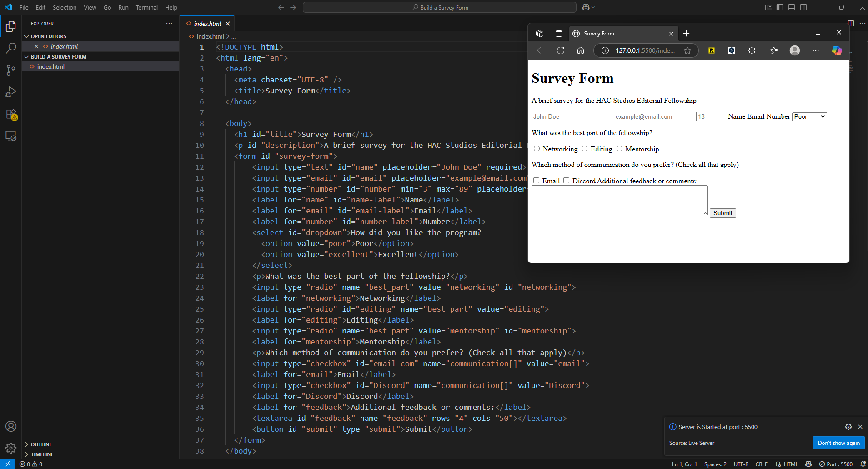Open the Source Control view
The width and height of the screenshot is (868, 469).
[x=11, y=70]
